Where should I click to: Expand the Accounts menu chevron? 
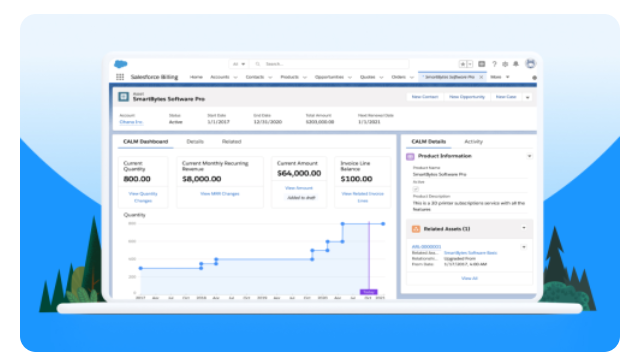235,77
